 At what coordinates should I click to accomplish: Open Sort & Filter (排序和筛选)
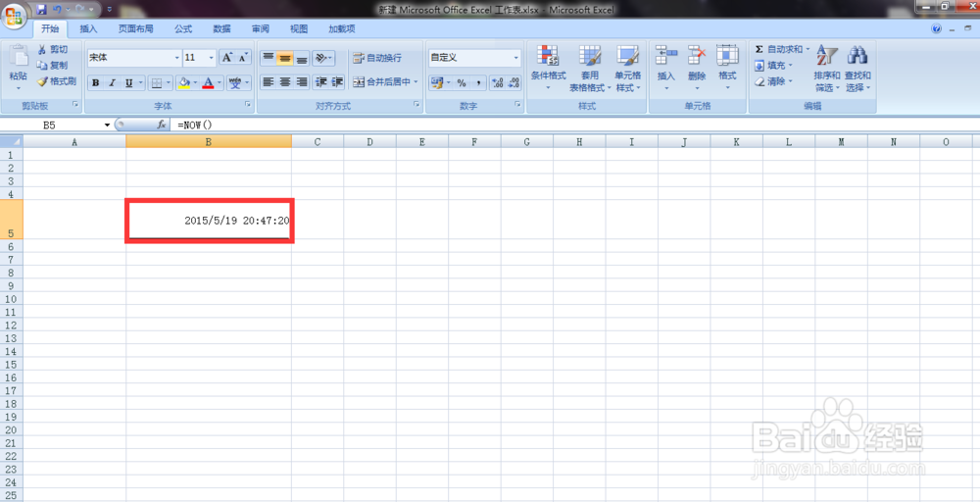tap(827, 68)
